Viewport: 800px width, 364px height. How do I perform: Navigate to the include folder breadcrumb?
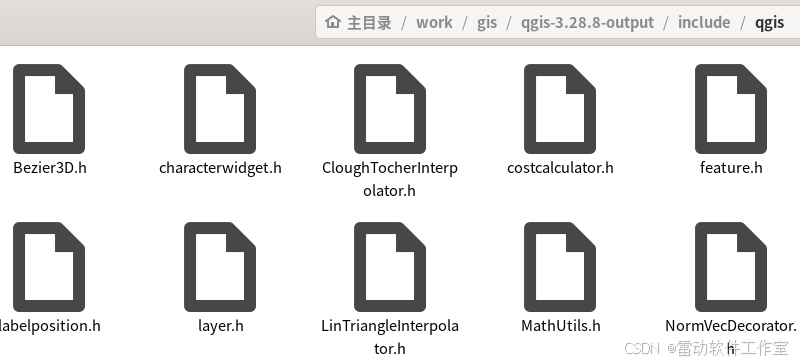click(x=704, y=22)
